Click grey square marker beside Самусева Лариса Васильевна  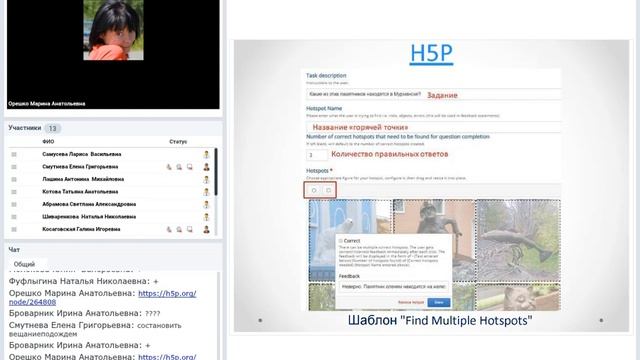pos(14,154)
